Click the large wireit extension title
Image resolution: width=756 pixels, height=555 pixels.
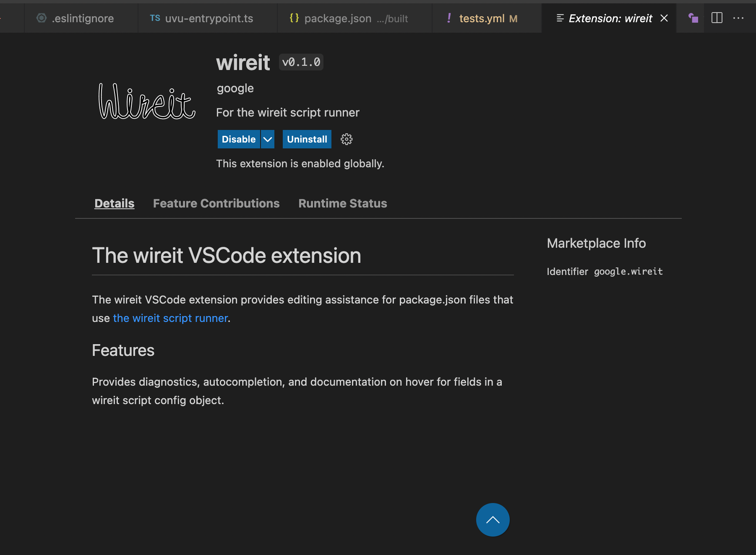coord(243,63)
